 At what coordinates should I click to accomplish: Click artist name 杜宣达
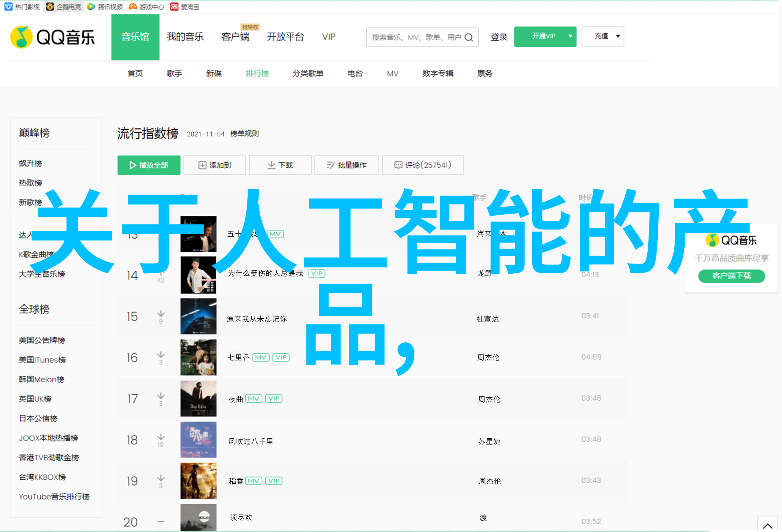pyautogui.click(x=488, y=319)
